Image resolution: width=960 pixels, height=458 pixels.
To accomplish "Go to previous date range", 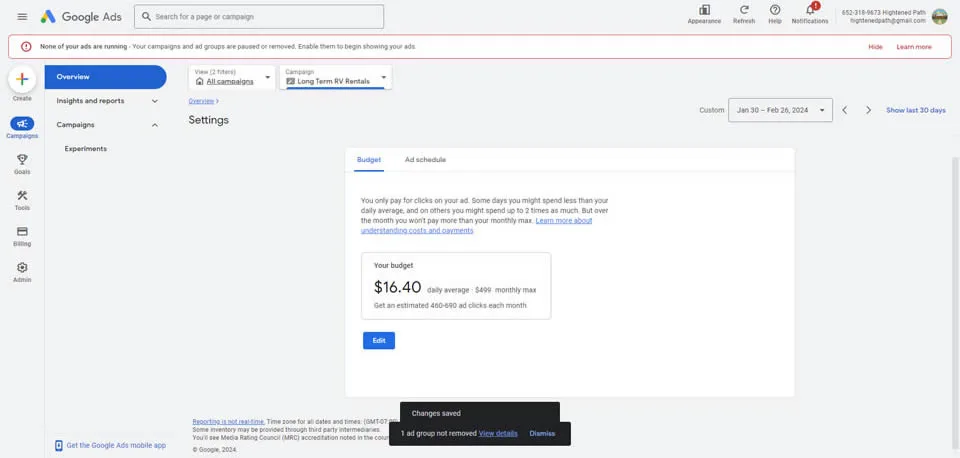I will (845, 110).
